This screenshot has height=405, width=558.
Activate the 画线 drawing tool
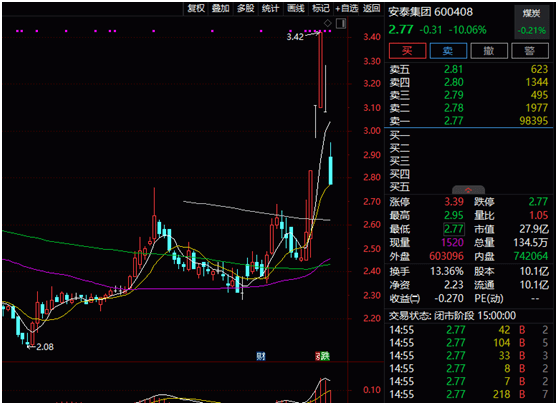click(296, 8)
